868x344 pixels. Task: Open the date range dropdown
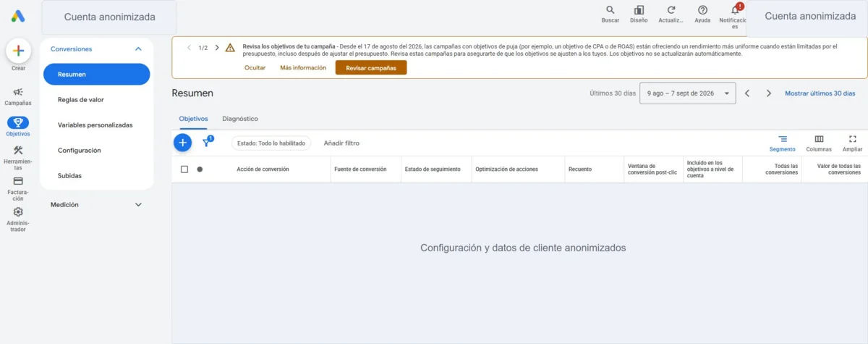pos(687,93)
